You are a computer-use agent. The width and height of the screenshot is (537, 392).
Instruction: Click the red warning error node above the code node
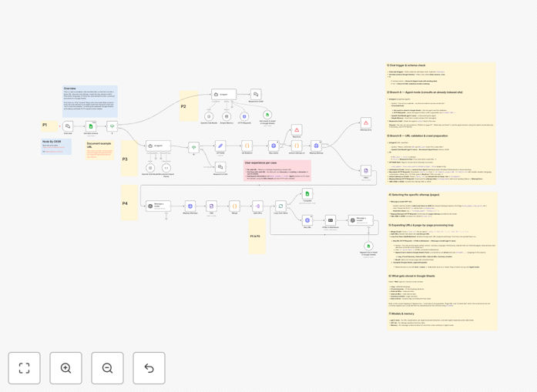pos(297,129)
